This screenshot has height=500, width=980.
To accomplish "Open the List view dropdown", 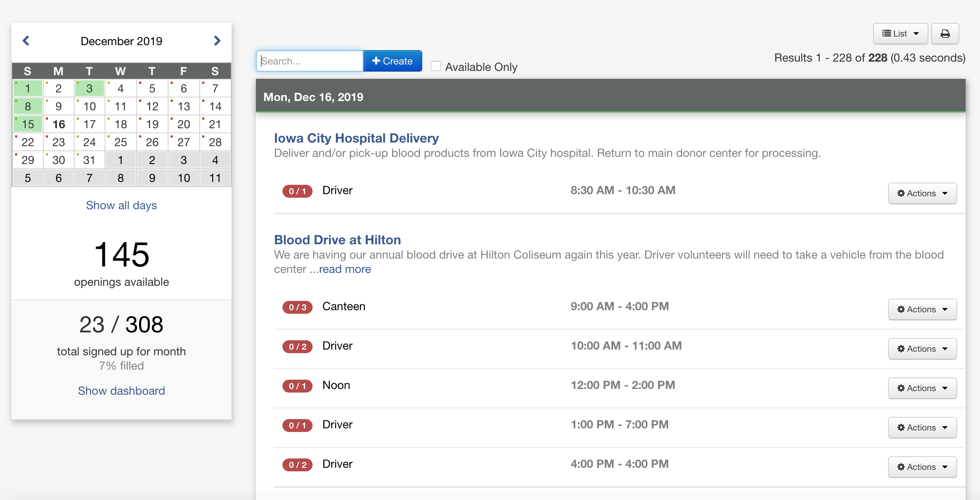I will 900,34.
